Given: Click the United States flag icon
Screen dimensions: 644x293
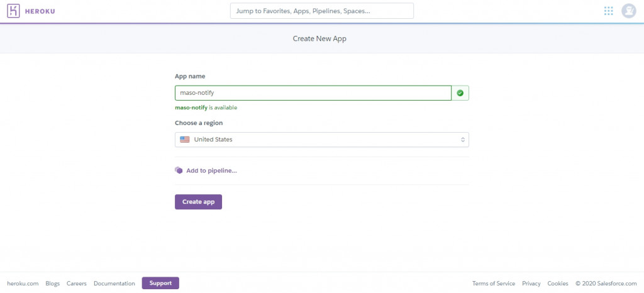Looking at the screenshot, I should pos(185,140).
